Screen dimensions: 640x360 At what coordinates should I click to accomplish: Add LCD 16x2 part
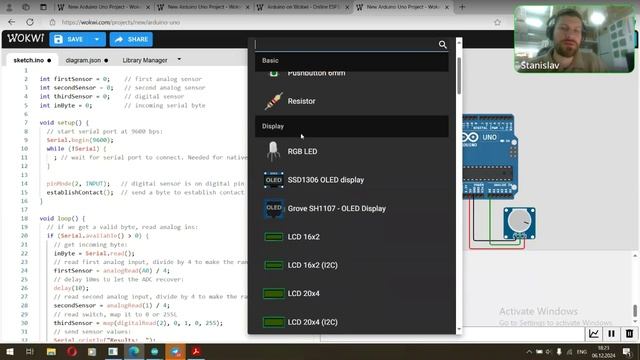click(x=351, y=237)
